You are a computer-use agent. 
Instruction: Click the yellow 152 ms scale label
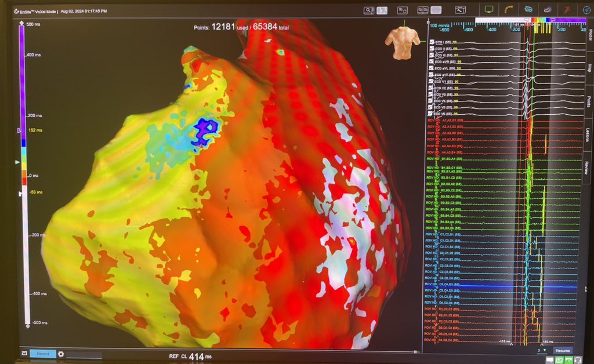click(x=35, y=130)
